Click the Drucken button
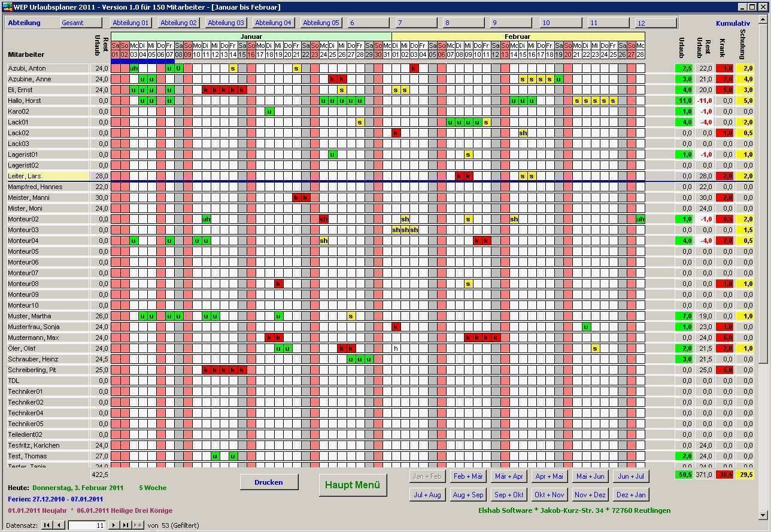This screenshot has width=771, height=532. 268,482
